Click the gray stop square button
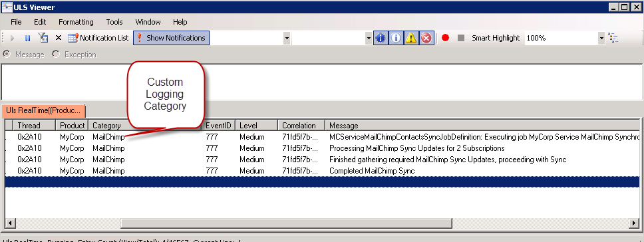The image size is (644, 242). coord(461,38)
